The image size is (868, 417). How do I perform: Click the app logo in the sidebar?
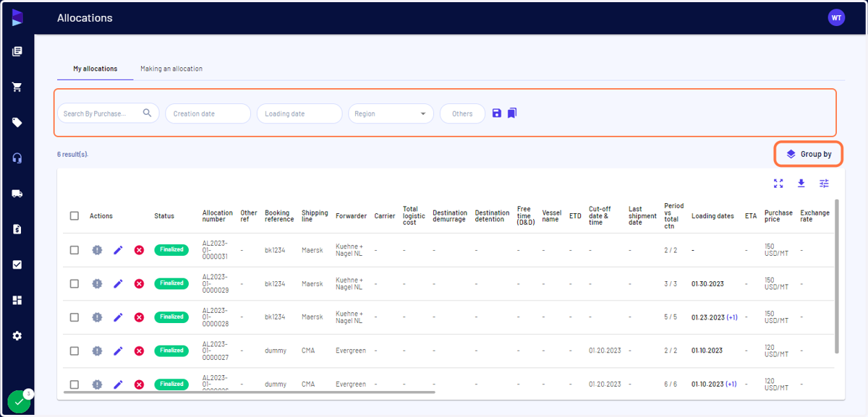17,17
